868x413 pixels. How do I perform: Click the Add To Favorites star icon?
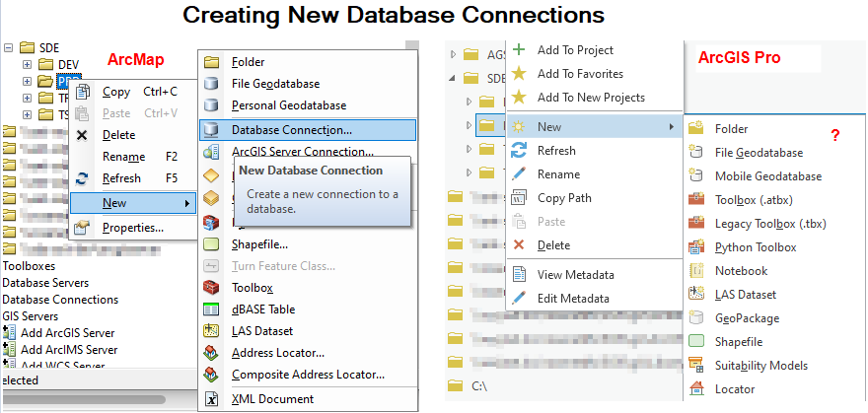click(519, 74)
